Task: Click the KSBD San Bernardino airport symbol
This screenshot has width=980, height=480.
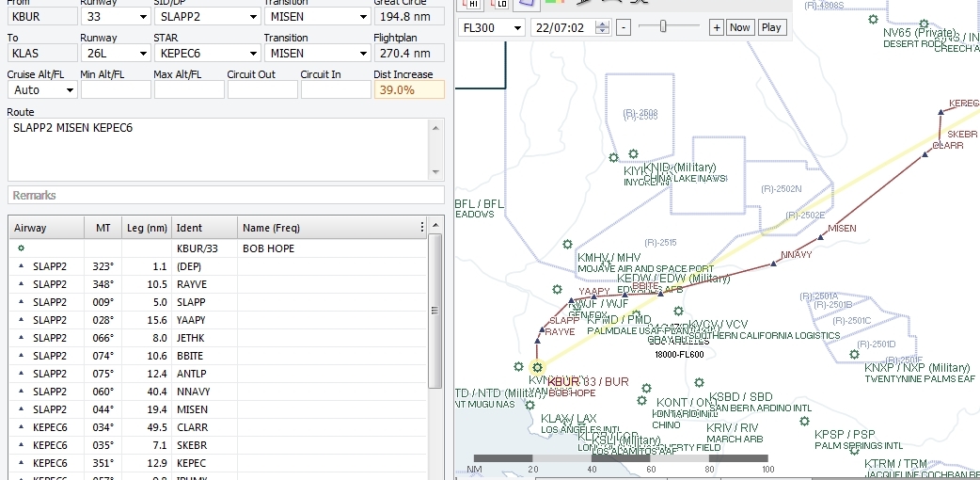Action: pos(700,382)
